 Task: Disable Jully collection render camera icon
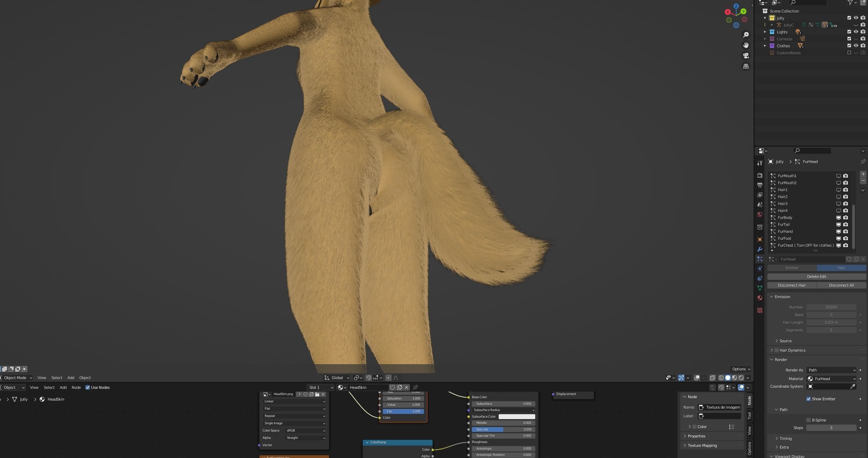point(863,18)
